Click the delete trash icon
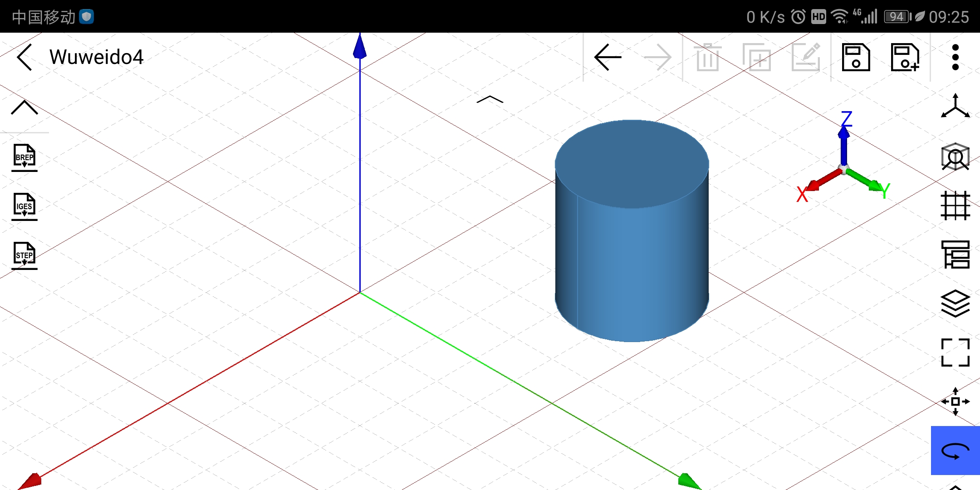This screenshot has width=980, height=490. pyautogui.click(x=707, y=57)
